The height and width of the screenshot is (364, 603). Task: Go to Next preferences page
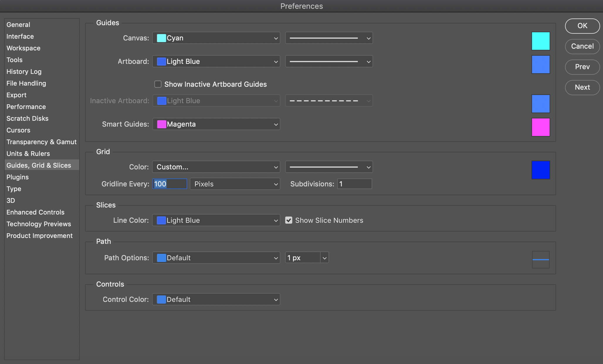point(582,87)
